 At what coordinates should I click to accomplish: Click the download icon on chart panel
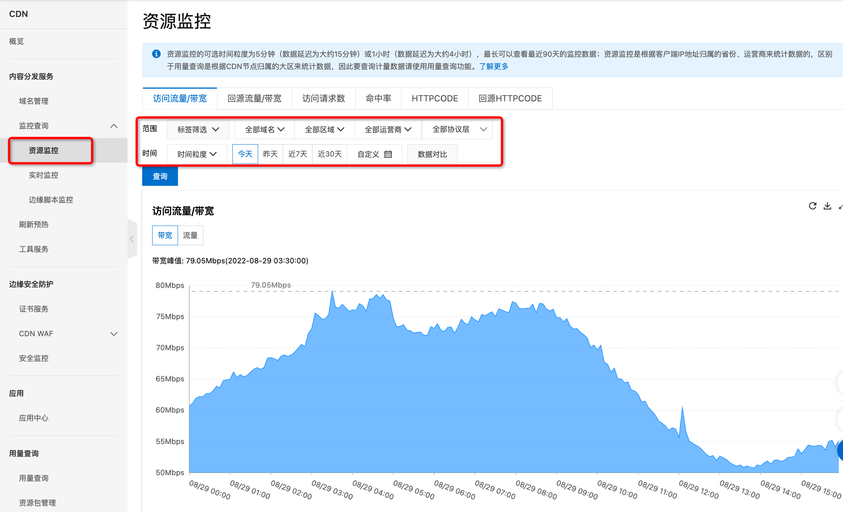[827, 206]
